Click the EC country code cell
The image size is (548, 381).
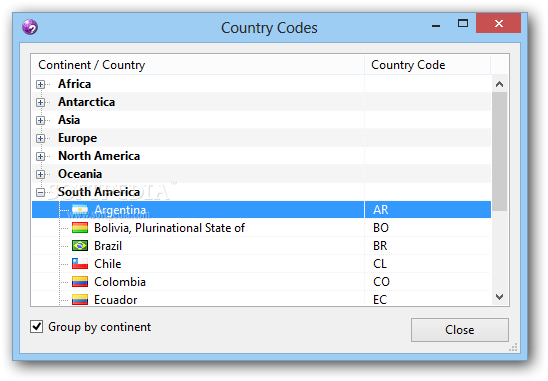[428, 299]
